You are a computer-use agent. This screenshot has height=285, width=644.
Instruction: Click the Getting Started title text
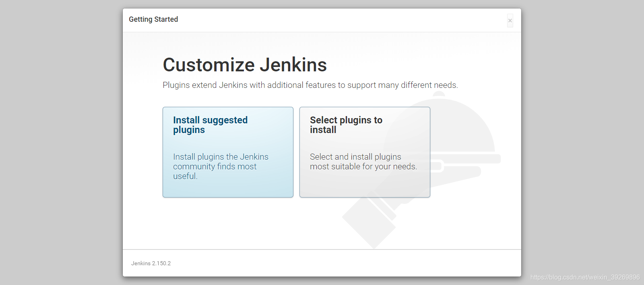(153, 19)
